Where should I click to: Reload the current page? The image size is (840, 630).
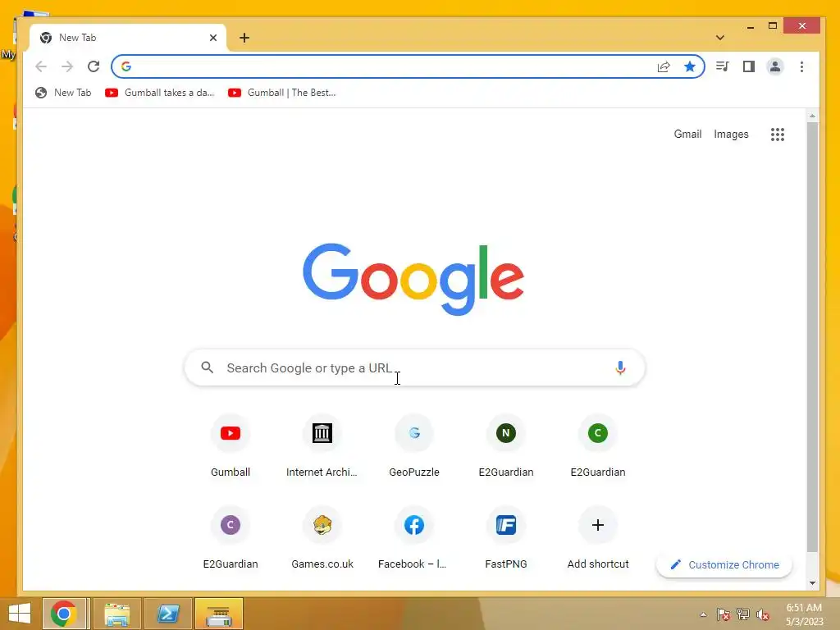click(x=94, y=66)
